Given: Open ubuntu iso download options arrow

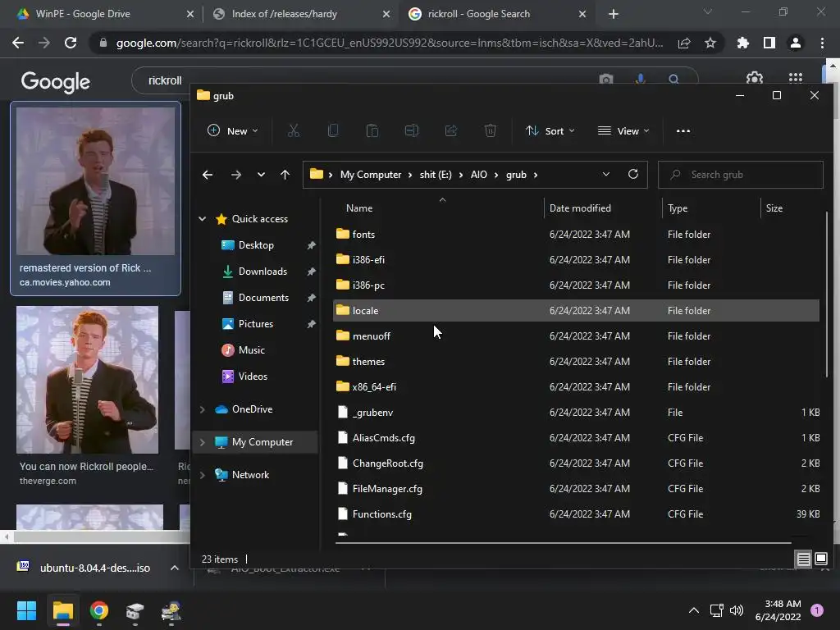Looking at the screenshot, I should (x=175, y=568).
